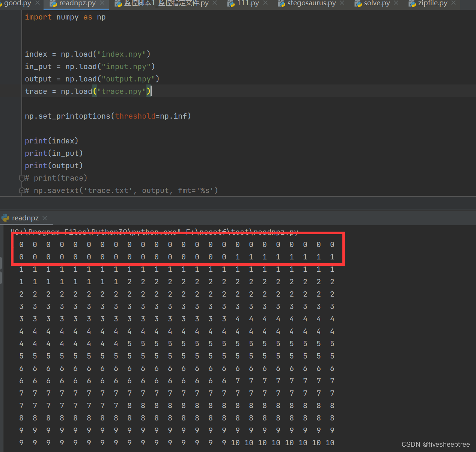Close the readnpz run console tab
The width and height of the screenshot is (476, 452).
pyautogui.click(x=45, y=218)
